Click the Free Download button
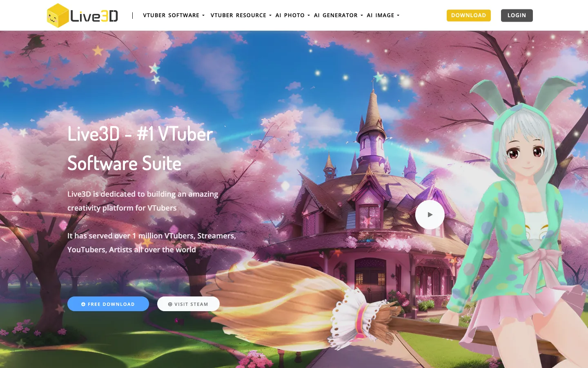Screen dimensions: 588x368 tap(108, 304)
